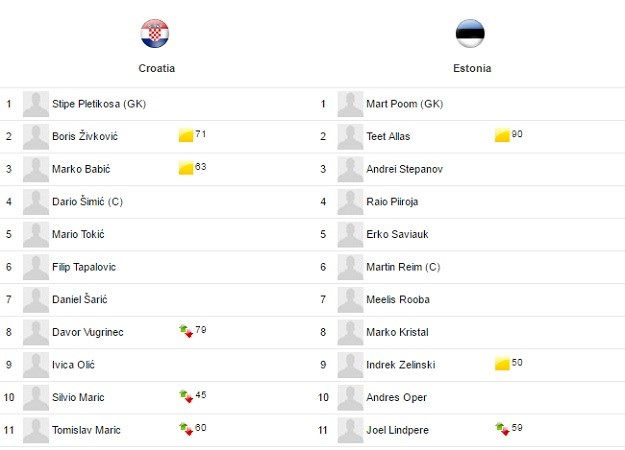Click Boris Živković's yellow card icon
This screenshot has height=450, width=625.
pos(186,136)
